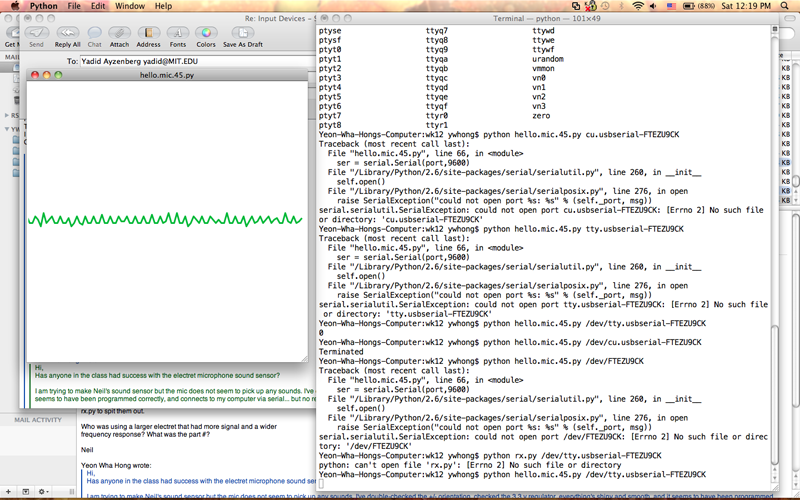Click the add mailbox plus button
This screenshot has width=800, height=500.
pyautogui.click(x=8, y=492)
